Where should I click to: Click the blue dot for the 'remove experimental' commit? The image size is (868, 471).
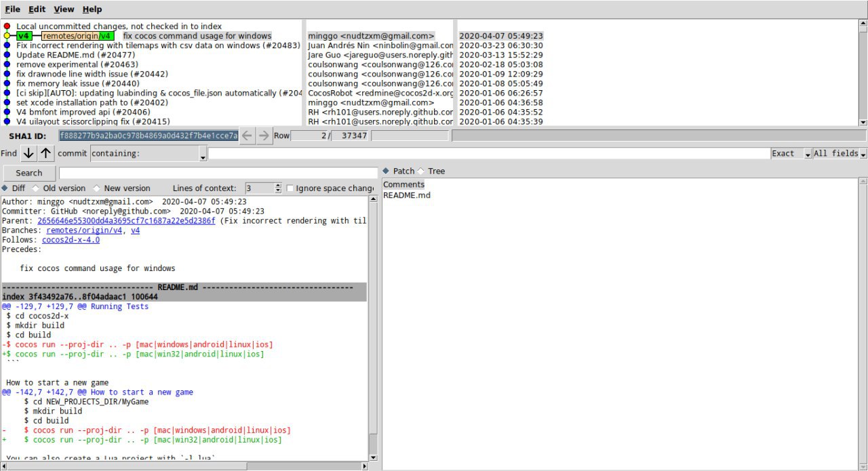click(7, 64)
